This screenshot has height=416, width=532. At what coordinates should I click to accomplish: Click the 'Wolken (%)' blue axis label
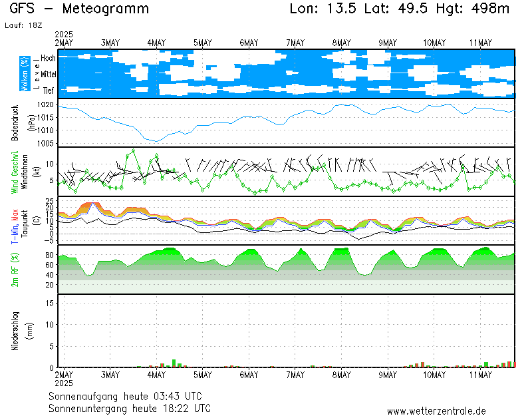25,74
